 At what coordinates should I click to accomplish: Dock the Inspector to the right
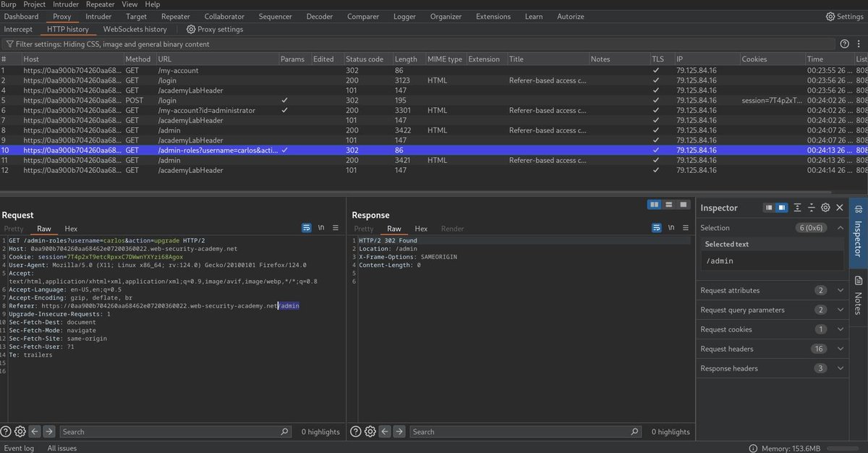point(782,208)
